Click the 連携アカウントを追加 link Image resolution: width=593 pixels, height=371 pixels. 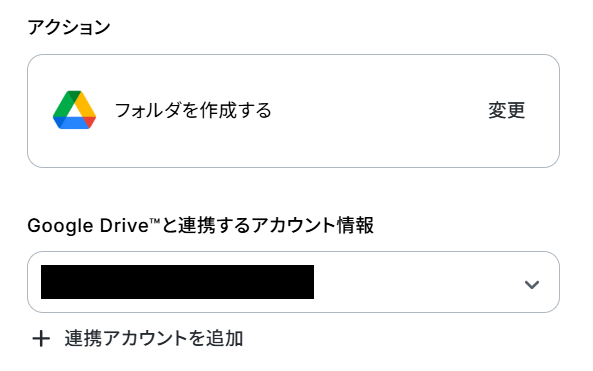click(x=138, y=338)
